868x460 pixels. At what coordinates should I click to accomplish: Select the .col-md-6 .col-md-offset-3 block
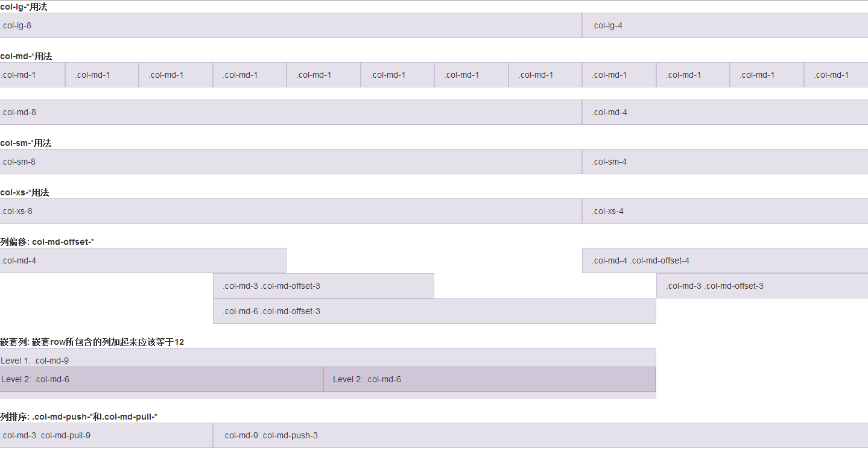pyautogui.click(x=434, y=311)
